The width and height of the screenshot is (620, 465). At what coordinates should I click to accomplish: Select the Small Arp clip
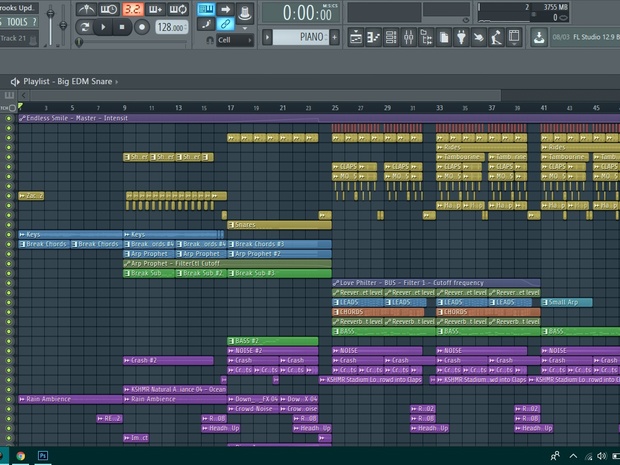coord(567,302)
